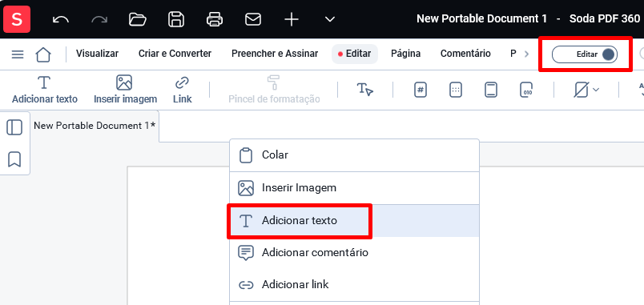Select the Editar ribbon tab
This screenshot has width=644, height=305.
click(x=355, y=54)
